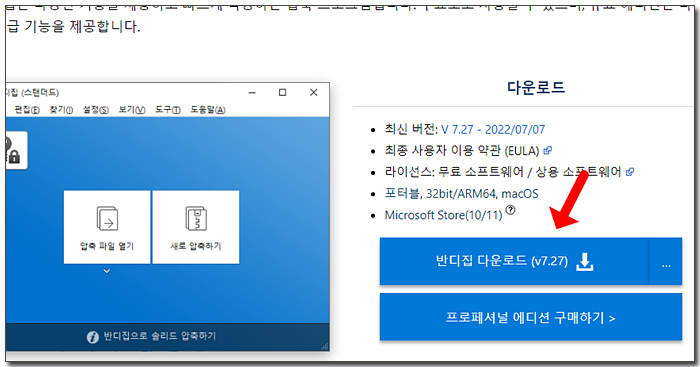The height and width of the screenshot is (367, 700).
Task: Open the 보기(V) menu in Bandizip
Action: coord(132,110)
